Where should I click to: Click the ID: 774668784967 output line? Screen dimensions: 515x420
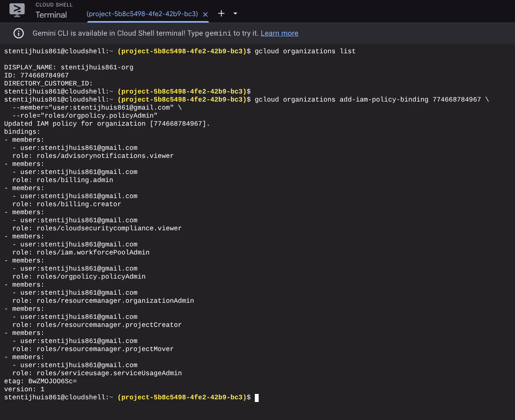point(36,75)
